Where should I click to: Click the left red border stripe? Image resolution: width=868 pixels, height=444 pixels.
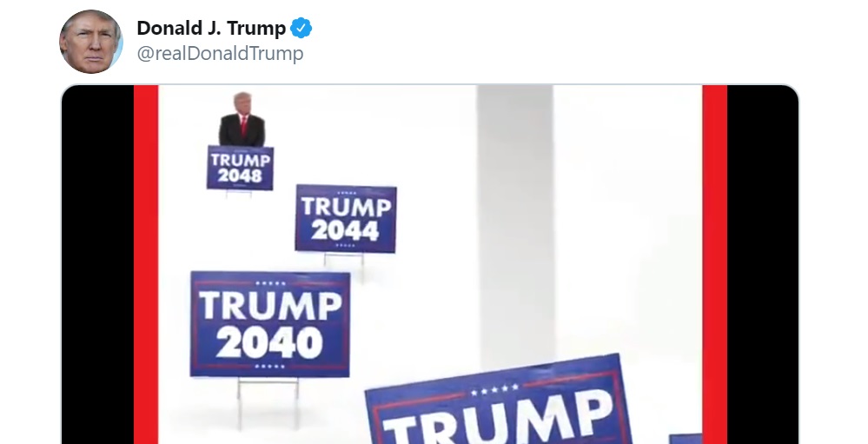[x=146, y=265]
